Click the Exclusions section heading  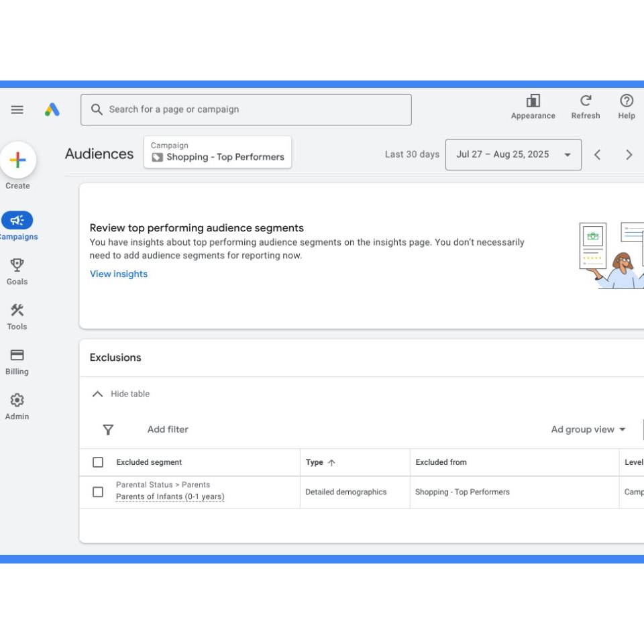tap(115, 358)
